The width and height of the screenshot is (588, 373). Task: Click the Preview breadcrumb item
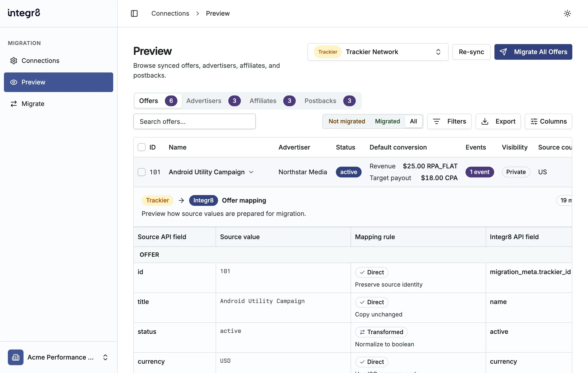pyautogui.click(x=218, y=13)
